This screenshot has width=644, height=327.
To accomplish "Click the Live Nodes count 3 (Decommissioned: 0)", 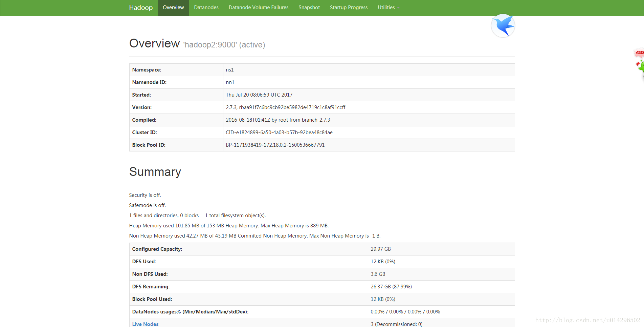I will click(x=397, y=324).
